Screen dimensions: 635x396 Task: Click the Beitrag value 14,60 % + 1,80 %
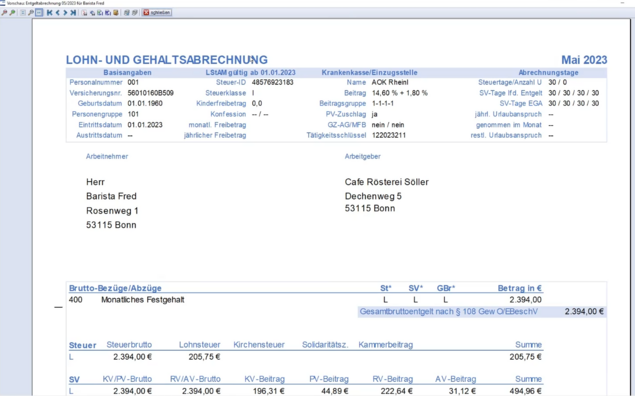point(400,93)
